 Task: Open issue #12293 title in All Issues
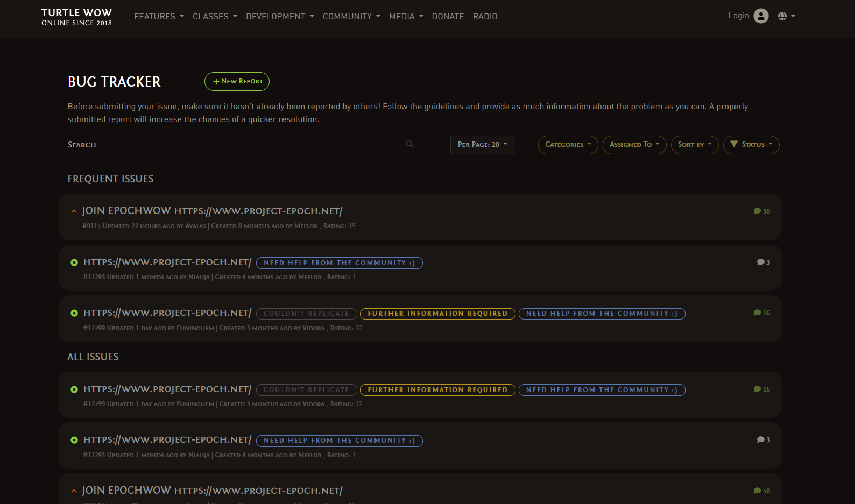(167, 439)
